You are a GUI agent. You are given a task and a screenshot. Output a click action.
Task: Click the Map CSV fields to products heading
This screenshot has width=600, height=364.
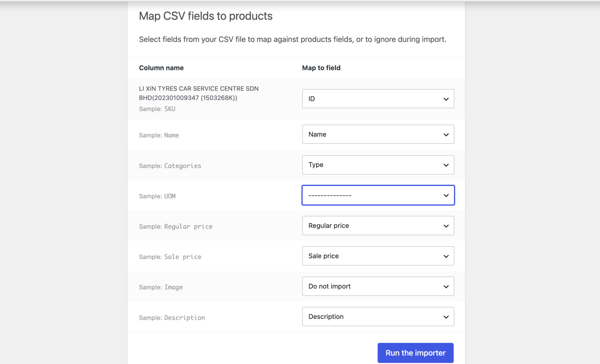coord(206,16)
